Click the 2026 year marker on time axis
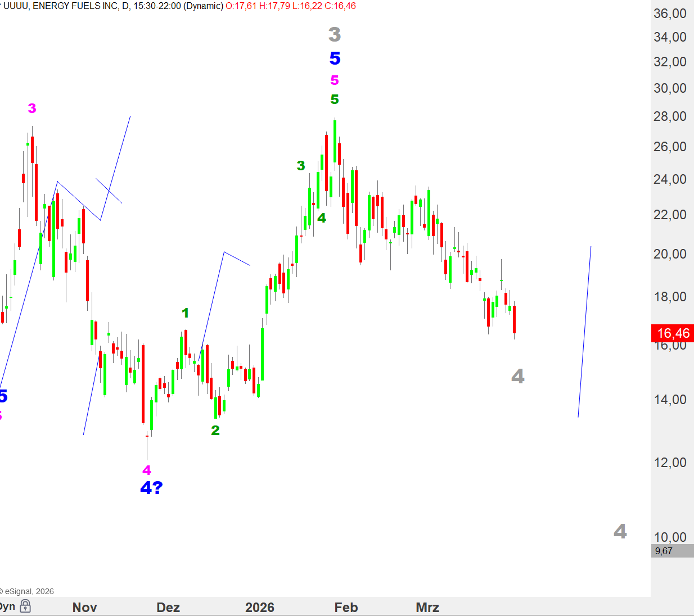The width and height of the screenshot is (694, 616). pos(260,607)
